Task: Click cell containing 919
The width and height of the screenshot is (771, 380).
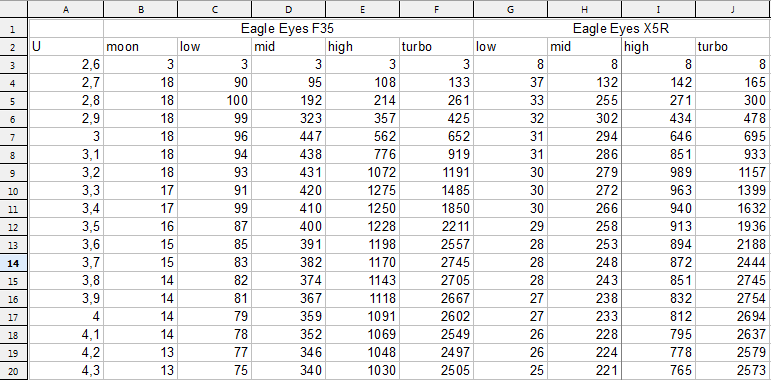Action: tap(437, 155)
